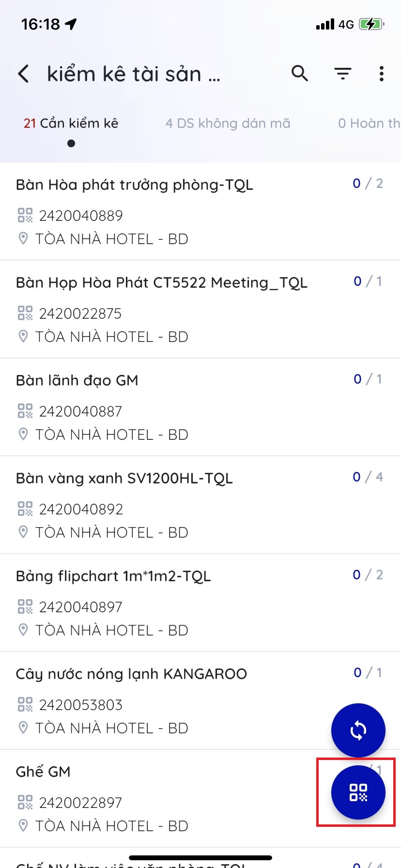This screenshot has width=401, height=868.
Task: Select Cây nước nóng lạnh KANGAROO item
Action: tap(131, 674)
